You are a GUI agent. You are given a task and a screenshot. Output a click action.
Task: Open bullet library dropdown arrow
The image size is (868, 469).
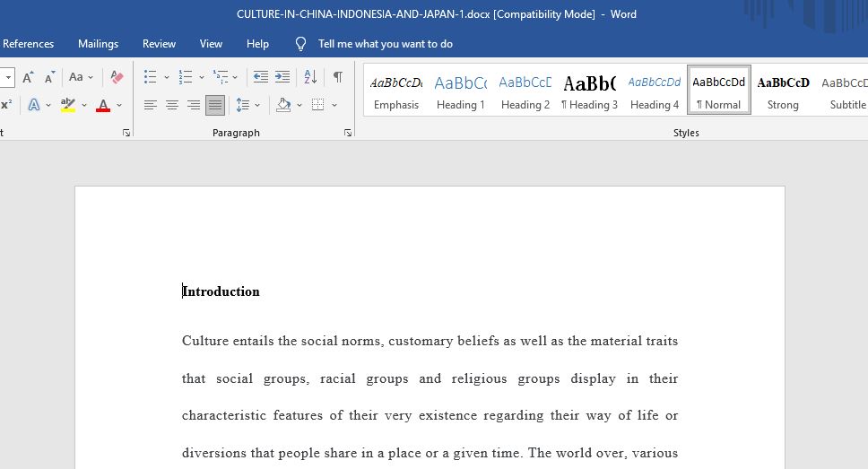coord(167,77)
